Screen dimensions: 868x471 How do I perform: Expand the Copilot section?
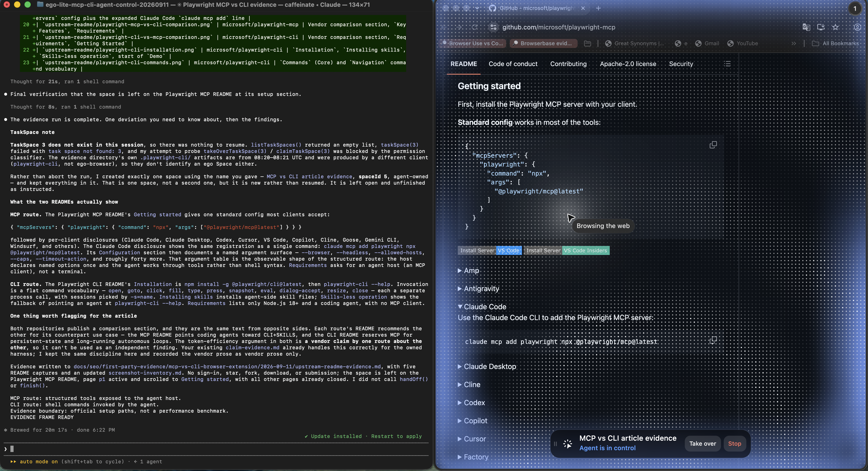click(x=472, y=421)
